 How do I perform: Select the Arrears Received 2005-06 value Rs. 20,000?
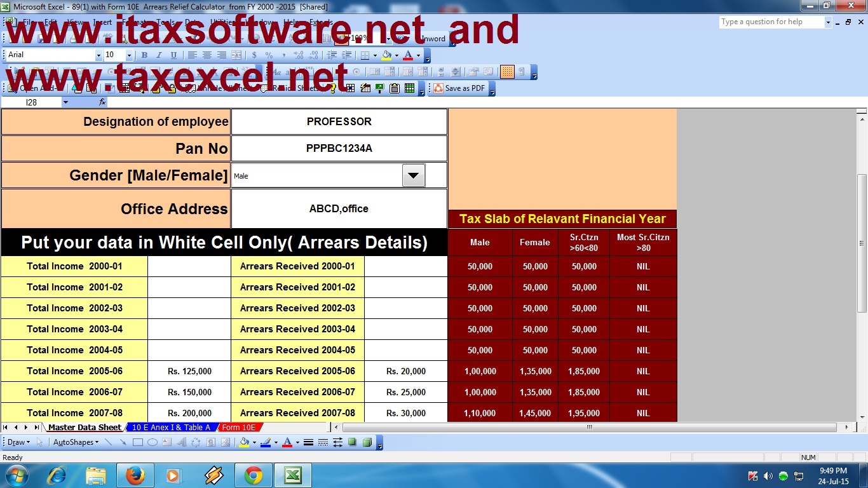[x=406, y=371]
